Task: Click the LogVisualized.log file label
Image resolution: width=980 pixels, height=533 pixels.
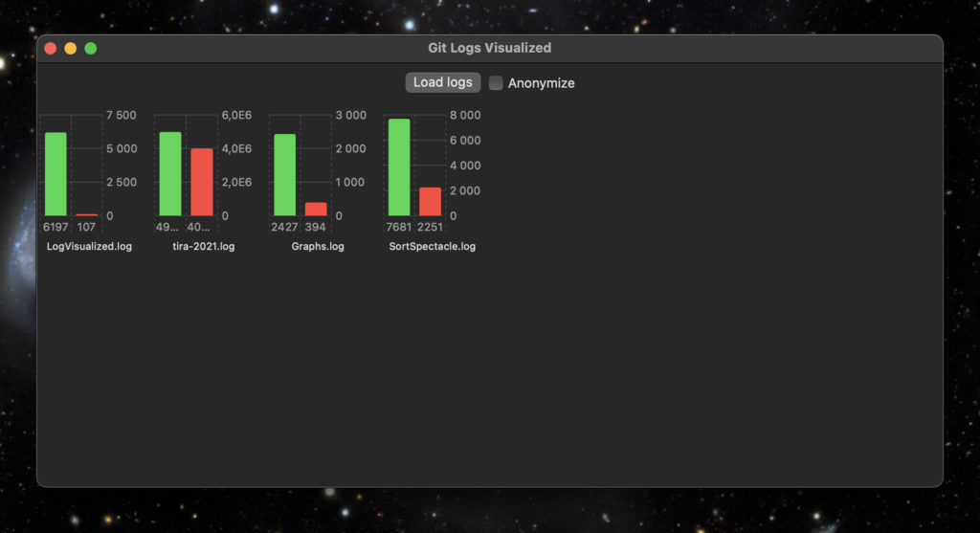Action: 89,246
